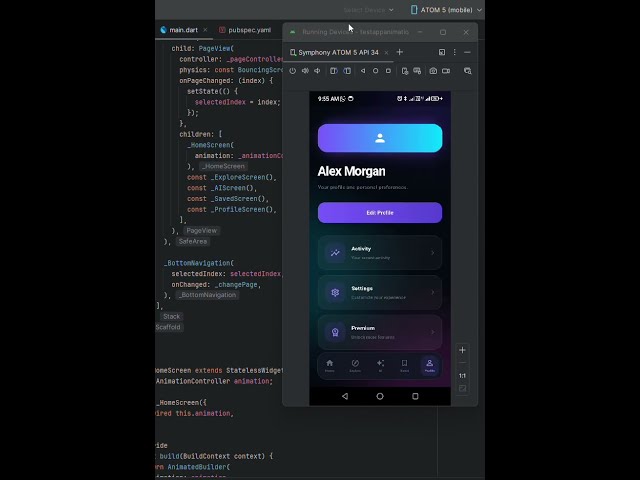The height and width of the screenshot is (480, 640).
Task: Switch to the pubspec.yaml editor tab
Action: 245,30
